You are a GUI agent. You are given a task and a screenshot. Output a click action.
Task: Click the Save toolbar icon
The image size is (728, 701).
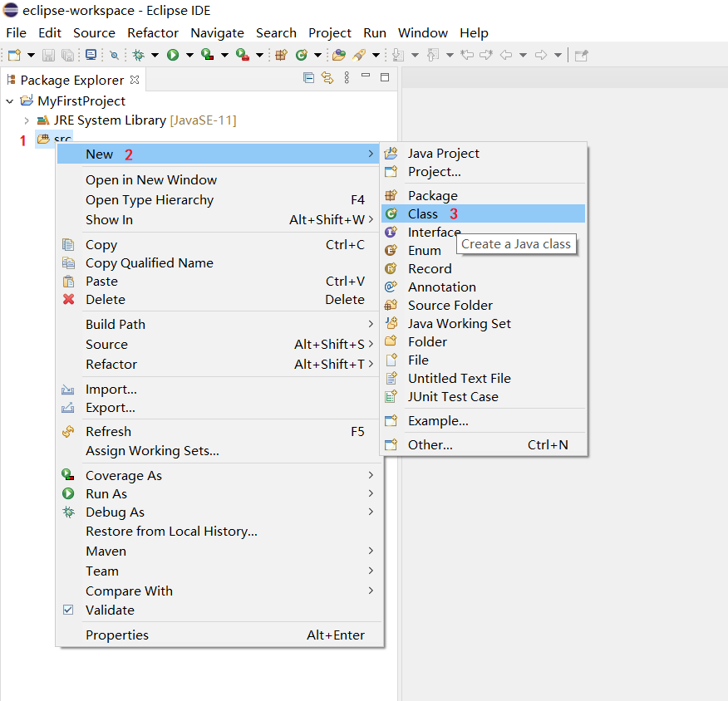coord(49,55)
